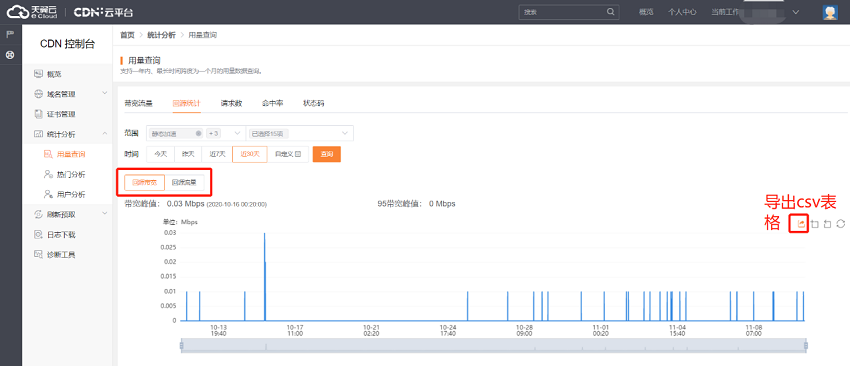Image resolution: width=850 pixels, height=366 pixels.
Task: Click the 概览 overview icon in the sidebar
Action: [x=38, y=74]
